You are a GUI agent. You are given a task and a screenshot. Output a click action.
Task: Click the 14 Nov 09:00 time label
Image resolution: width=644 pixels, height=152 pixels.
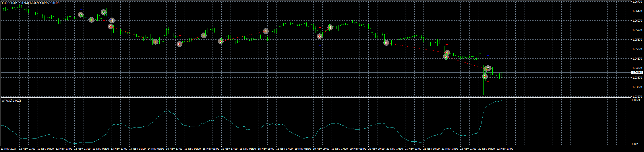pyautogui.click(x=156, y=149)
